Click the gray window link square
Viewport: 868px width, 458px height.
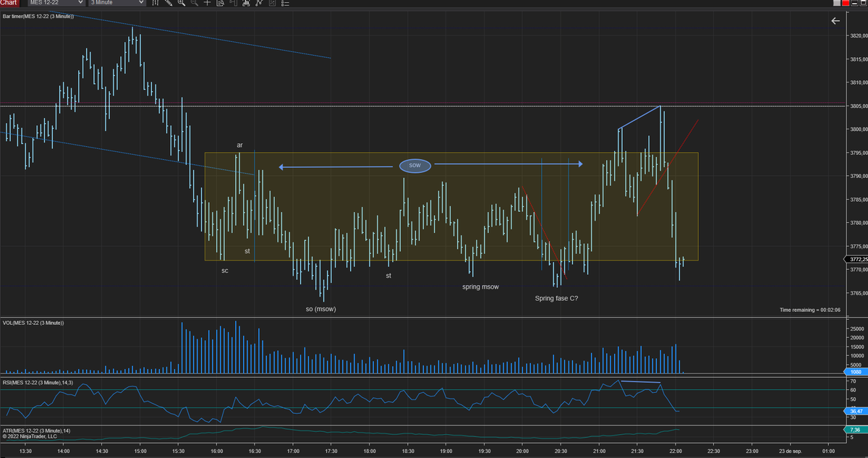[x=837, y=3]
